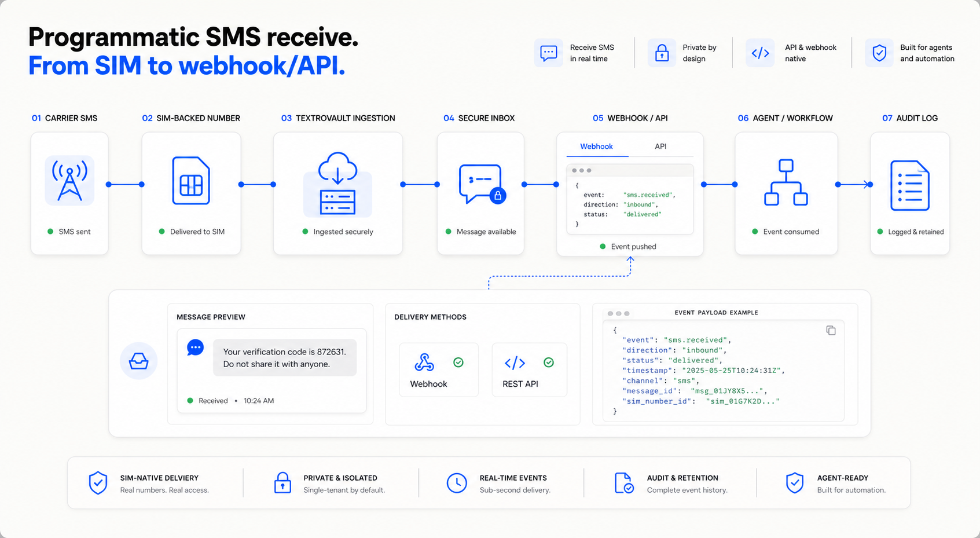Viewport: 980px width, 538px height.
Task: Copy the event payload example
Action: pyautogui.click(x=831, y=330)
